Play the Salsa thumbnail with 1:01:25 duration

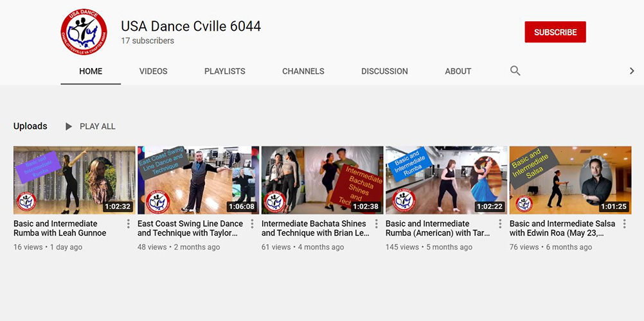571,180
